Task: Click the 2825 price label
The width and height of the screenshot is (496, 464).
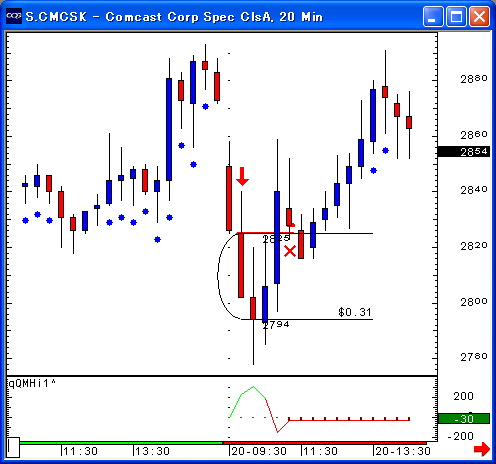Action: point(276,239)
